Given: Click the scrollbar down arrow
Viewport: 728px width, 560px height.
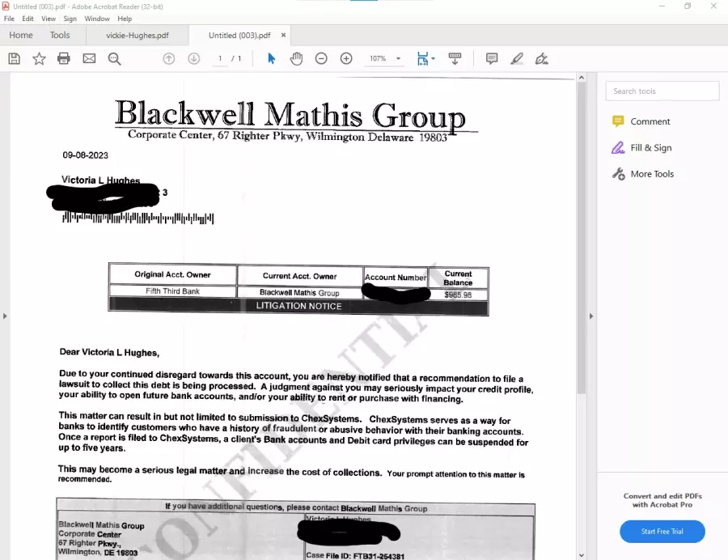Looking at the screenshot, I should pyautogui.click(x=582, y=555).
